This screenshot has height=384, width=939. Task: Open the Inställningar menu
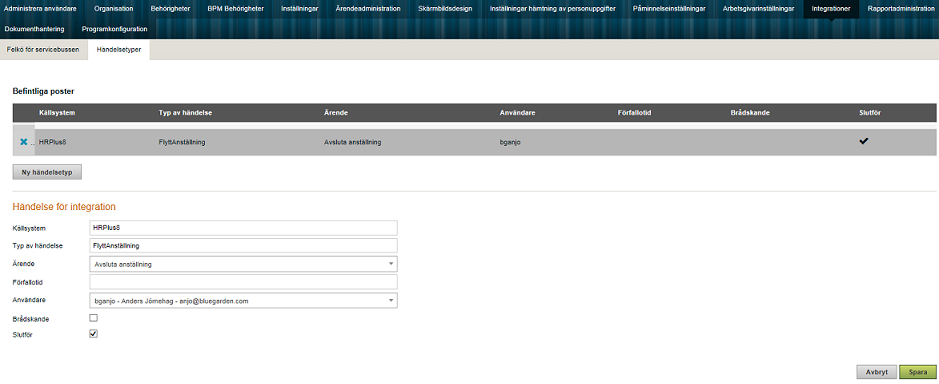(x=299, y=9)
